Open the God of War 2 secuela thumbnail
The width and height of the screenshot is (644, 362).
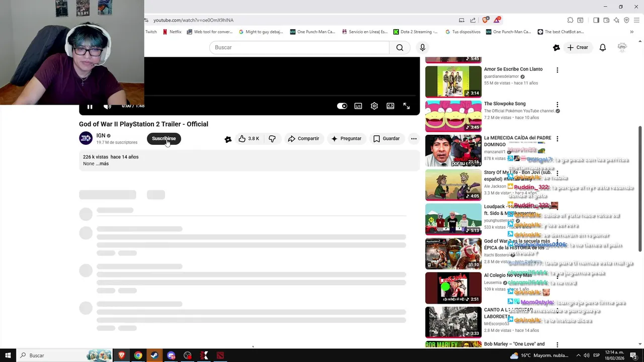point(453,254)
